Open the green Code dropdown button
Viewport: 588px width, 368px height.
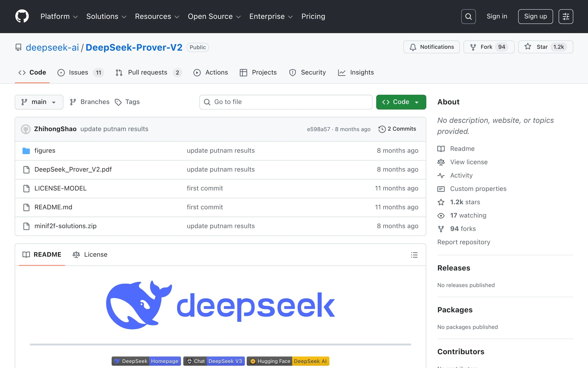(x=401, y=102)
